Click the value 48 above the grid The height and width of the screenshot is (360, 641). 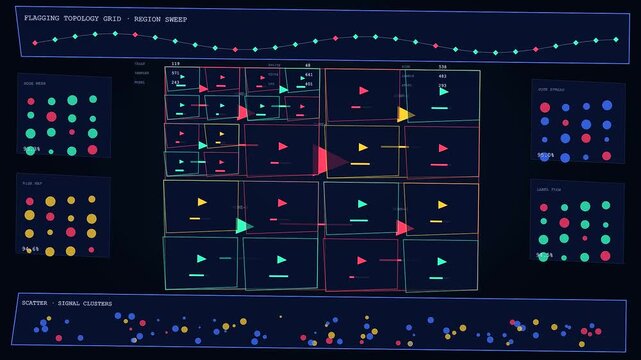coord(308,65)
